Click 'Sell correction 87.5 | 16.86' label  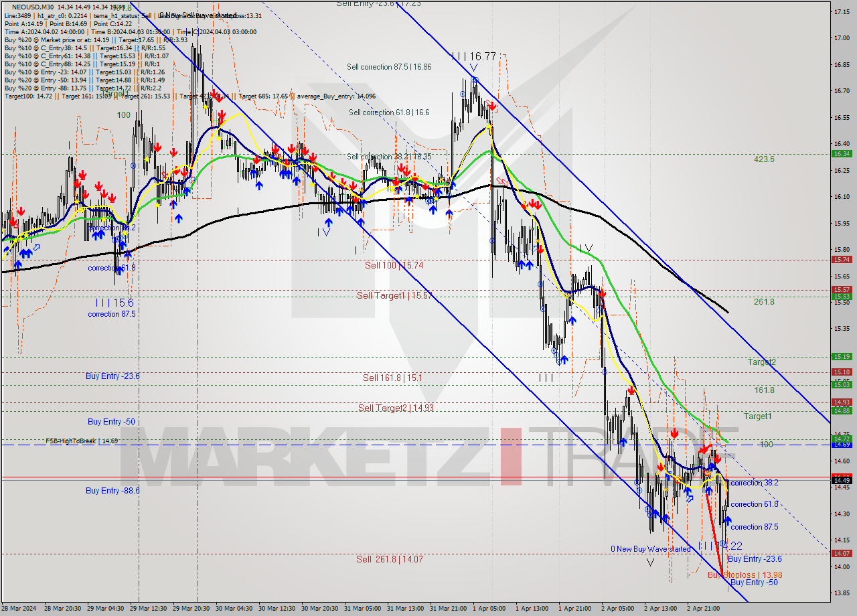389,67
